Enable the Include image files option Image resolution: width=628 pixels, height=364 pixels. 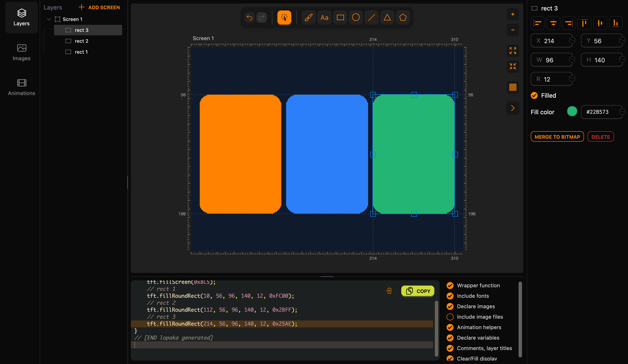450,317
